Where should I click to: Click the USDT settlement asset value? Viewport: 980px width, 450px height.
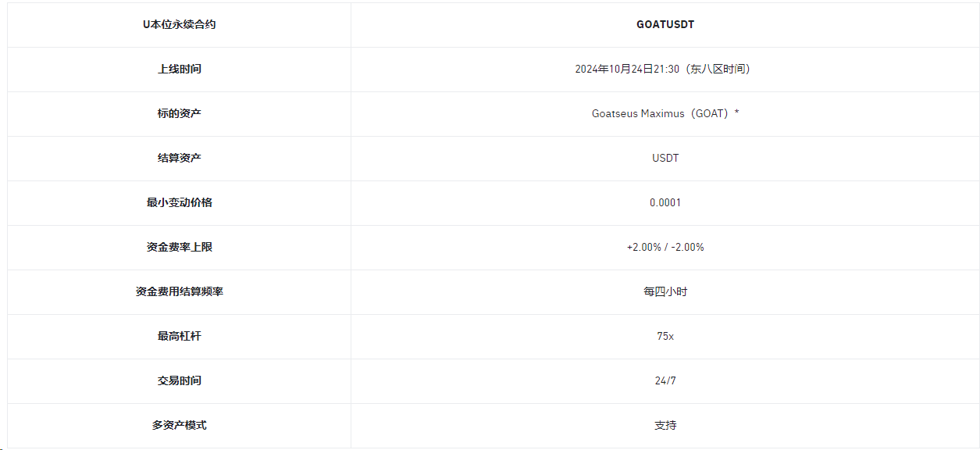click(x=665, y=158)
